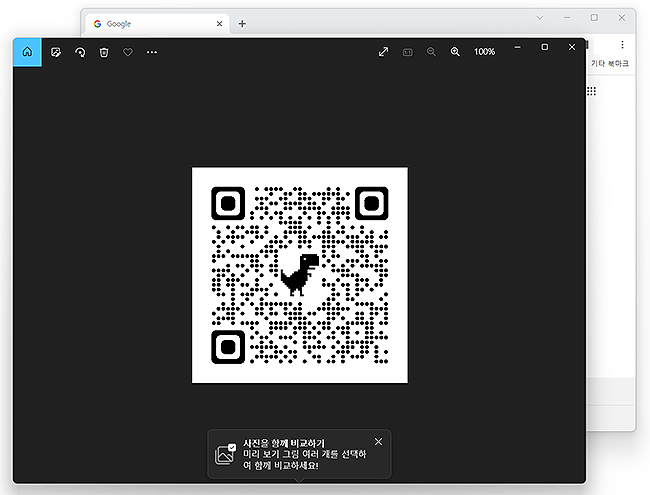Minimize the Photos window
Image resolution: width=650 pixels, height=495 pixels.
[517, 47]
